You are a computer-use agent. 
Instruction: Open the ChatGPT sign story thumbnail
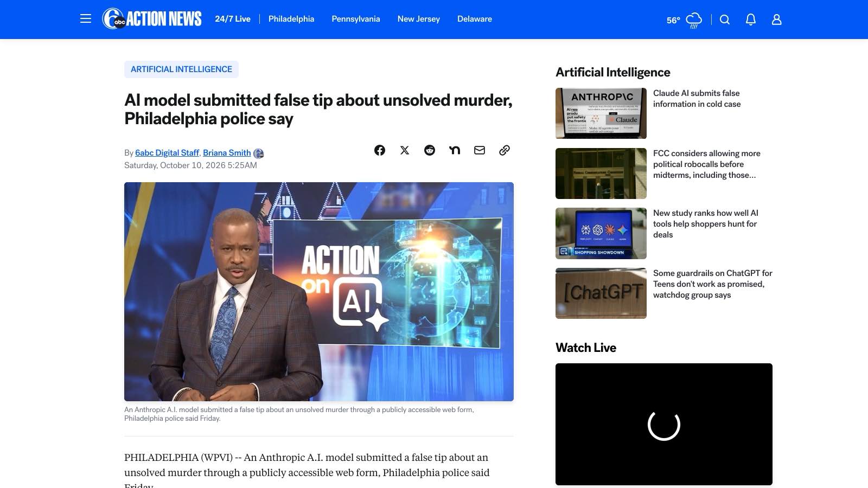point(601,293)
